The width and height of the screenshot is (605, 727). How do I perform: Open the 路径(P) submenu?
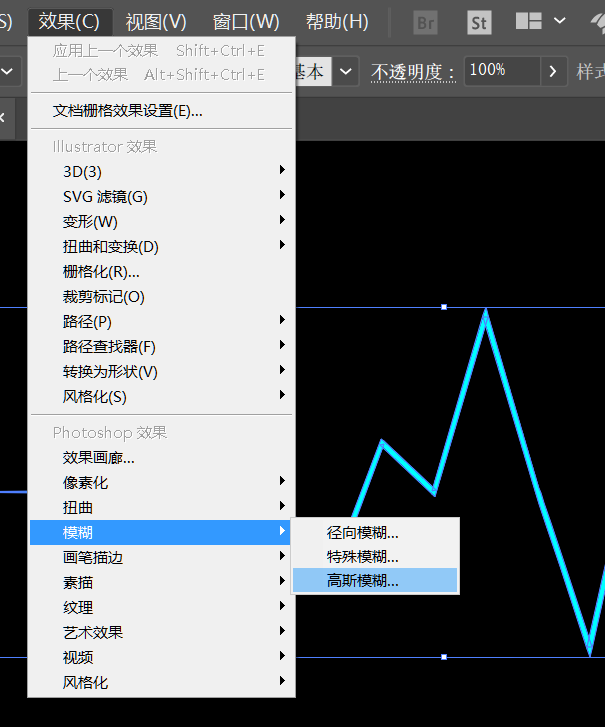tap(161, 322)
